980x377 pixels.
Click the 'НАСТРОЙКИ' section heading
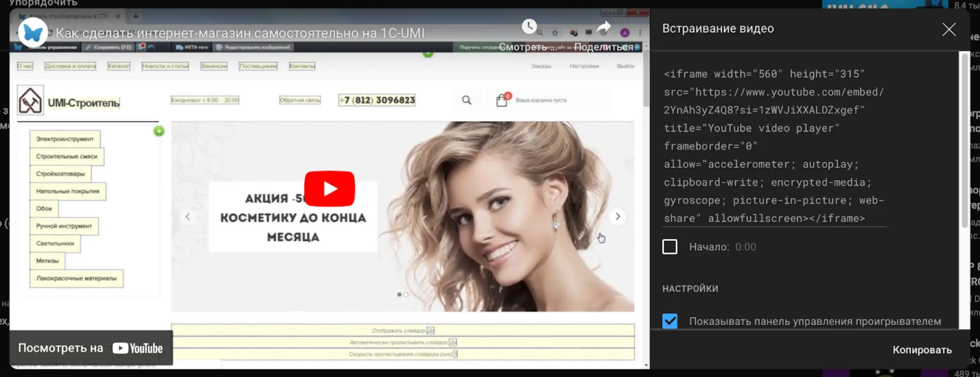[690, 289]
